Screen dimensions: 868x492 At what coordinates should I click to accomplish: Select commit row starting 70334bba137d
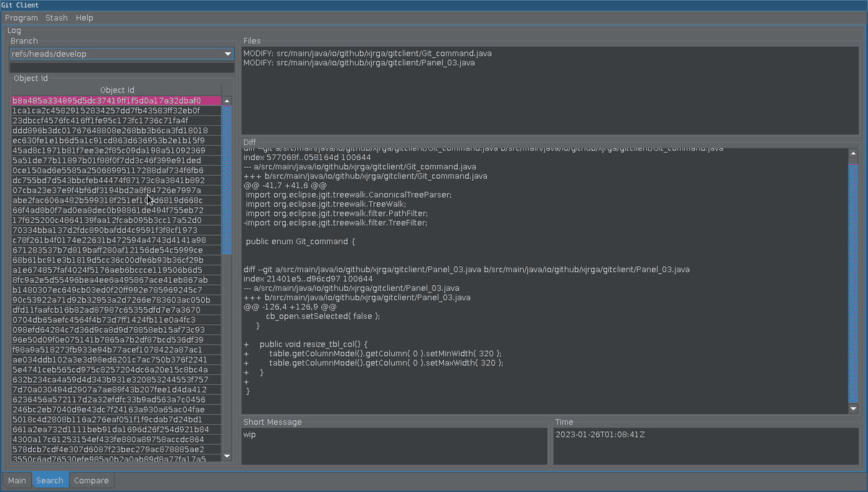coord(116,230)
